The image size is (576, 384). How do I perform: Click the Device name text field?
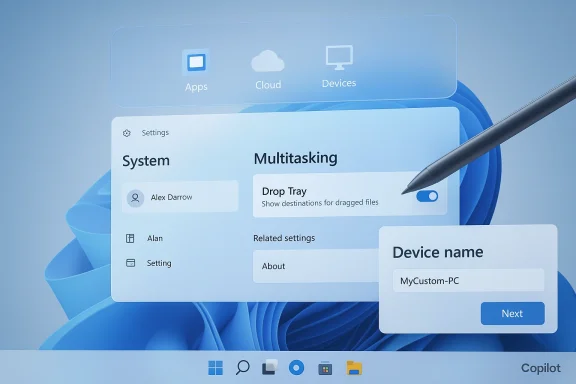point(468,281)
